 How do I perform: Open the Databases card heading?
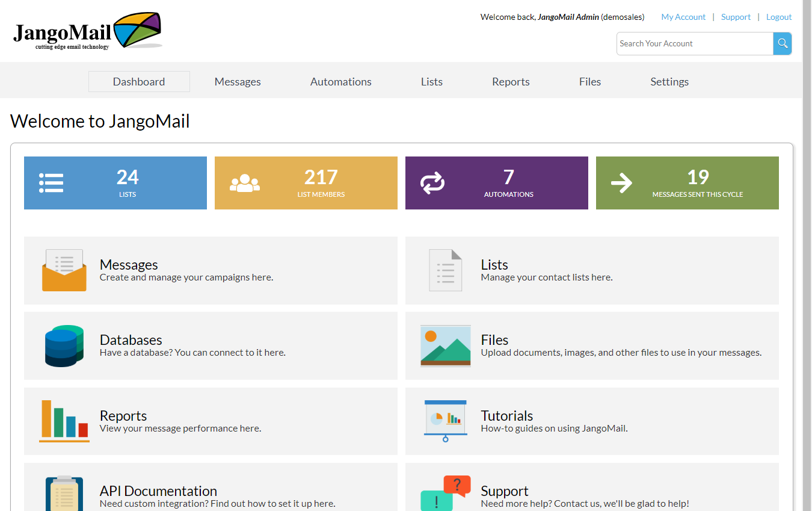click(131, 340)
